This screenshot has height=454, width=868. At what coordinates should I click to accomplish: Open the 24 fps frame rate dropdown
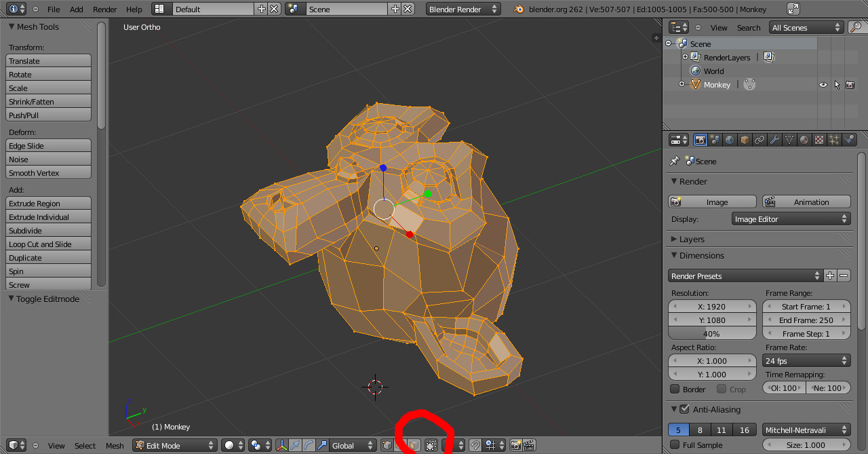click(x=806, y=360)
